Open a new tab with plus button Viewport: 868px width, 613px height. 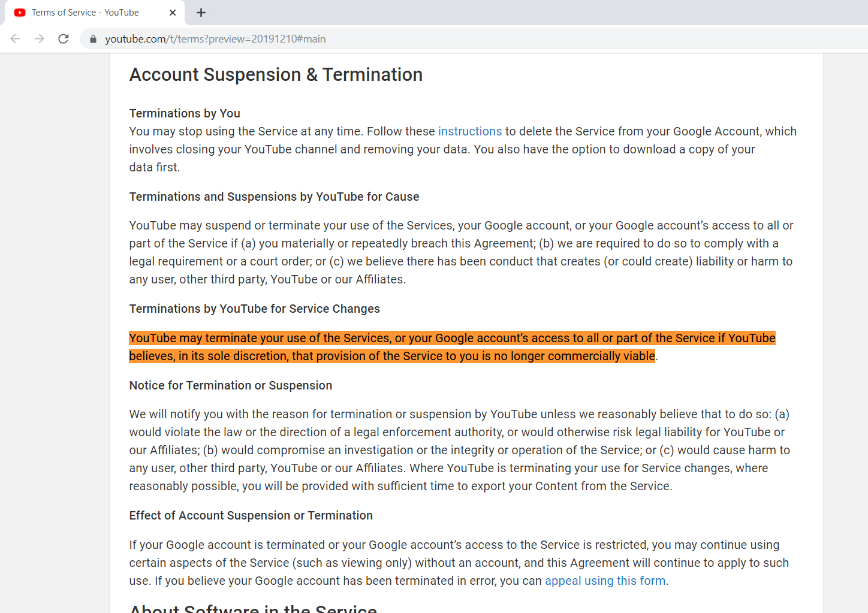coord(201,13)
